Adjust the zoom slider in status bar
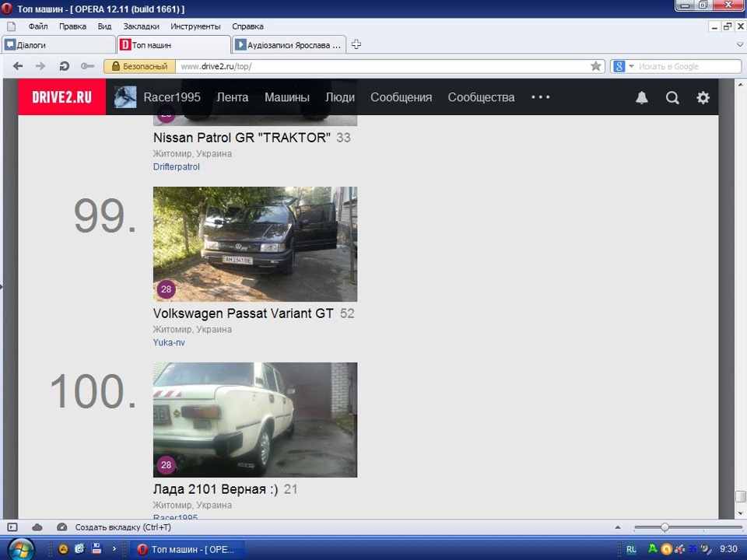The image size is (747, 560). pyautogui.click(x=665, y=527)
